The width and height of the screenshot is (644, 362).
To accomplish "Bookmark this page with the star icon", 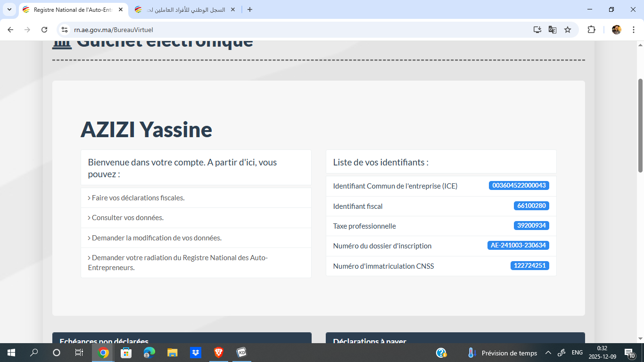I will pos(568,30).
